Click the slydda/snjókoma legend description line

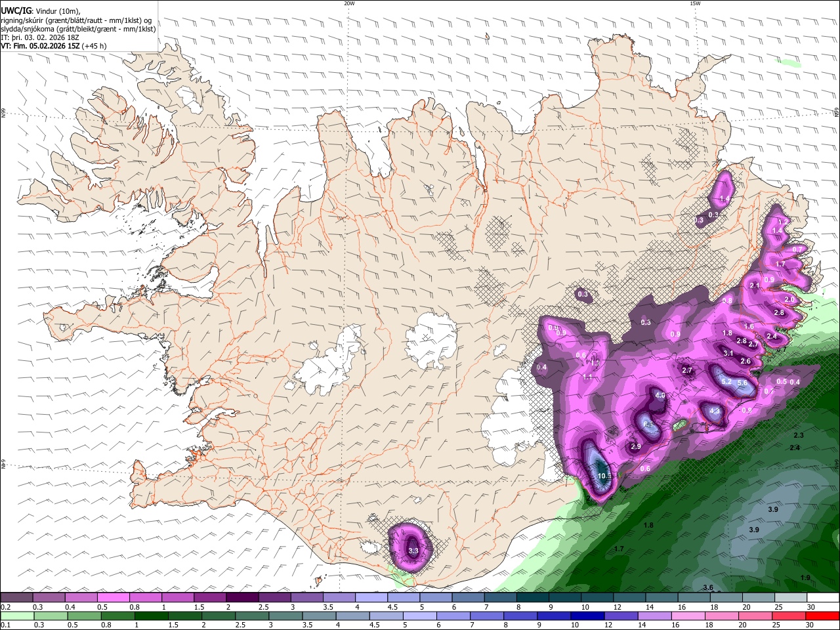78,29
